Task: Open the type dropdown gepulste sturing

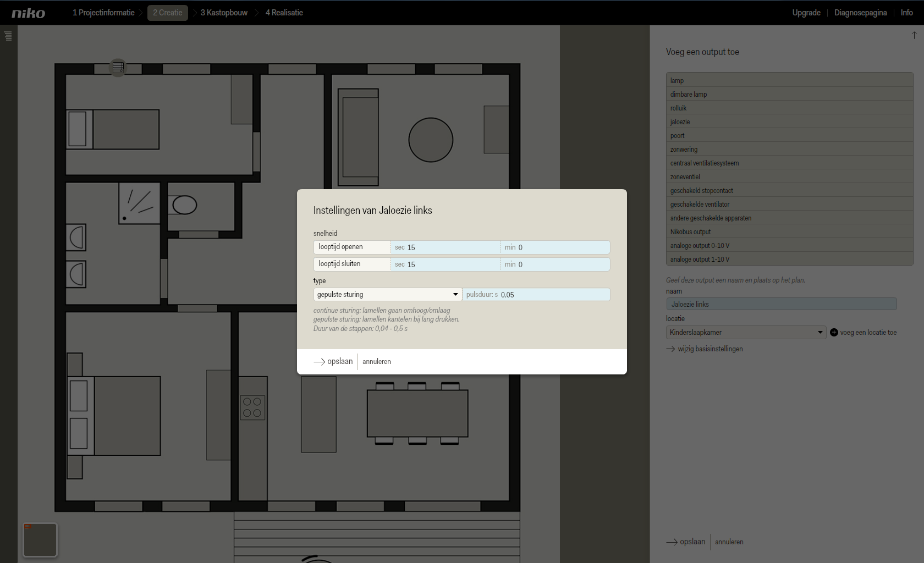Action: tap(388, 295)
